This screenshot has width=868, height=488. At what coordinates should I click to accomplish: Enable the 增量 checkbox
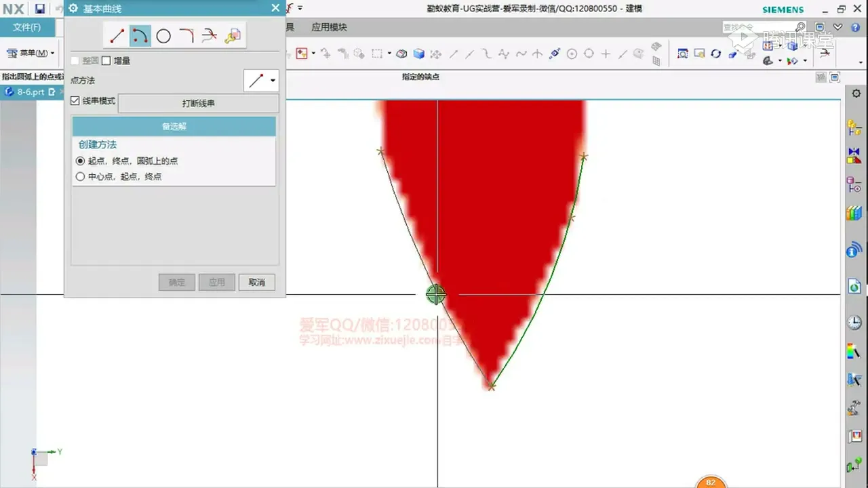point(106,61)
